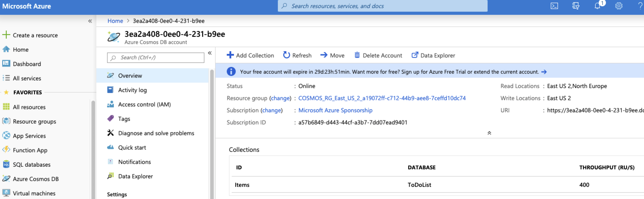The height and width of the screenshot is (199, 644).
Task: Click the ID column header
Action: tap(239, 167)
